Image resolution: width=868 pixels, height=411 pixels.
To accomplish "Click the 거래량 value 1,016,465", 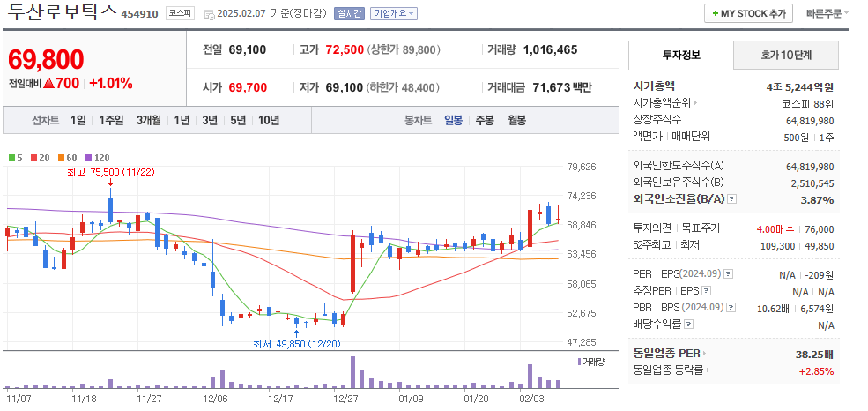I will pyautogui.click(x=550, y=50).
